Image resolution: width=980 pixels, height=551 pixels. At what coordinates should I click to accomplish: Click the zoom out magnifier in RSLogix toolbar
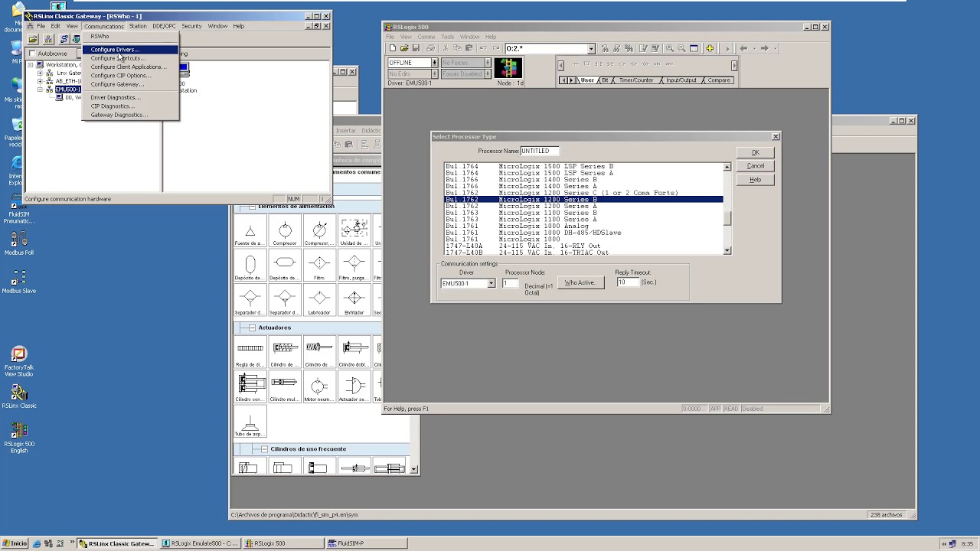[x=681, y=48]
